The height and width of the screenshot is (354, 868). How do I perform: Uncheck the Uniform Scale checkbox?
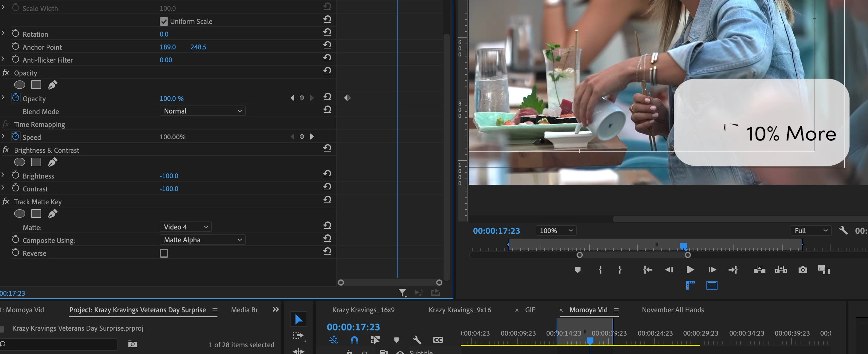point(164,21)
